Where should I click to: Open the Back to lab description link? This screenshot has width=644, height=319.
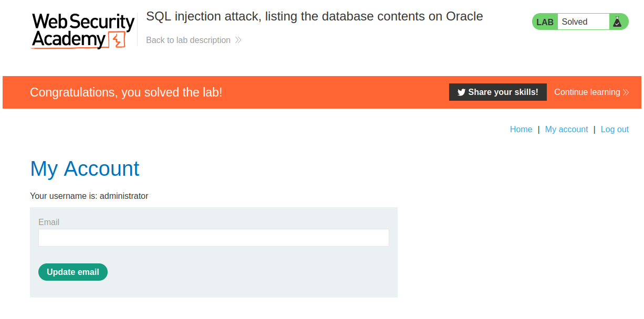188,40
